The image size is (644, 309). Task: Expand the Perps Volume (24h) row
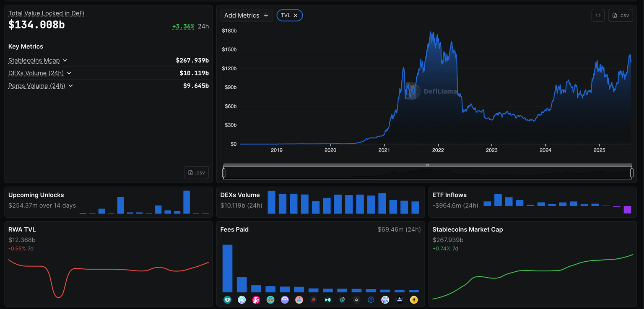click(x=70, y=86)
